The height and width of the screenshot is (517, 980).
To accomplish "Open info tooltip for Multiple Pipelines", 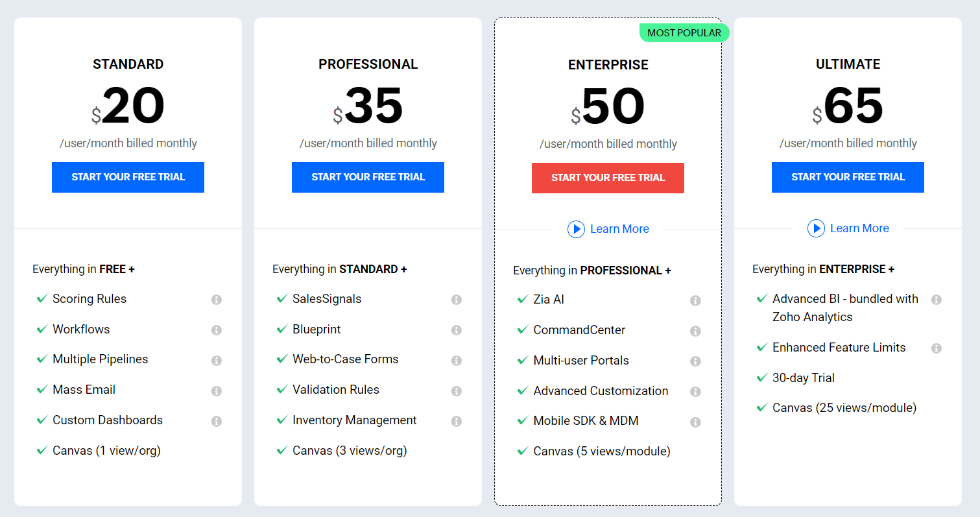I will (x=217, y=361).
